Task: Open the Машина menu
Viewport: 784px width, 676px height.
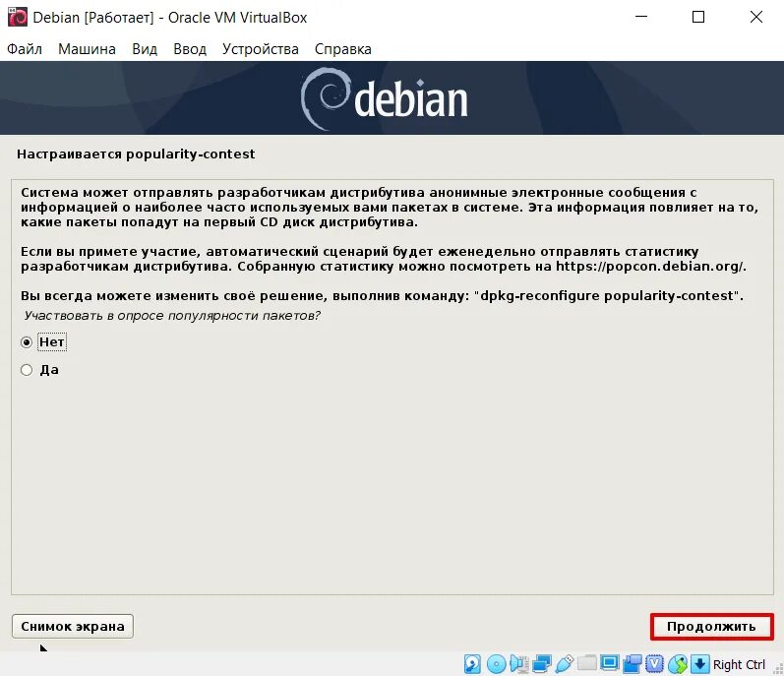Action: tap(87, 49)
